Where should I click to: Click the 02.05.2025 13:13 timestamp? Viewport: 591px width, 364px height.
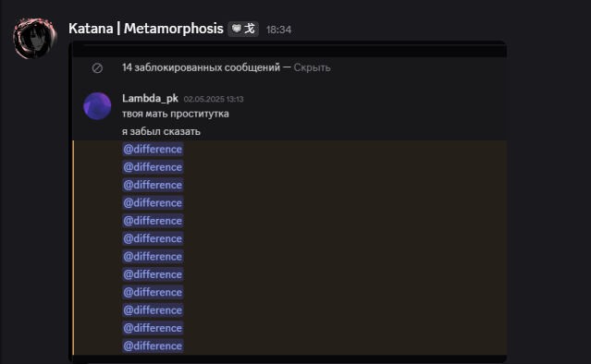214,99
